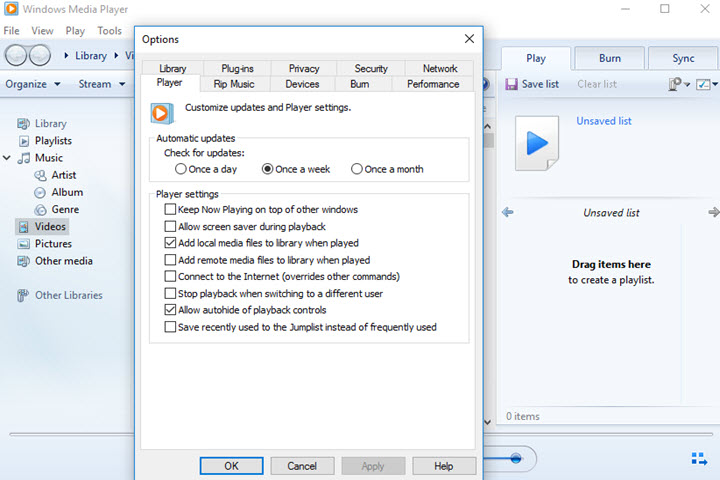Open the File menu
Image resolution: width=720 pixels, height=480 pixels.
11,31
